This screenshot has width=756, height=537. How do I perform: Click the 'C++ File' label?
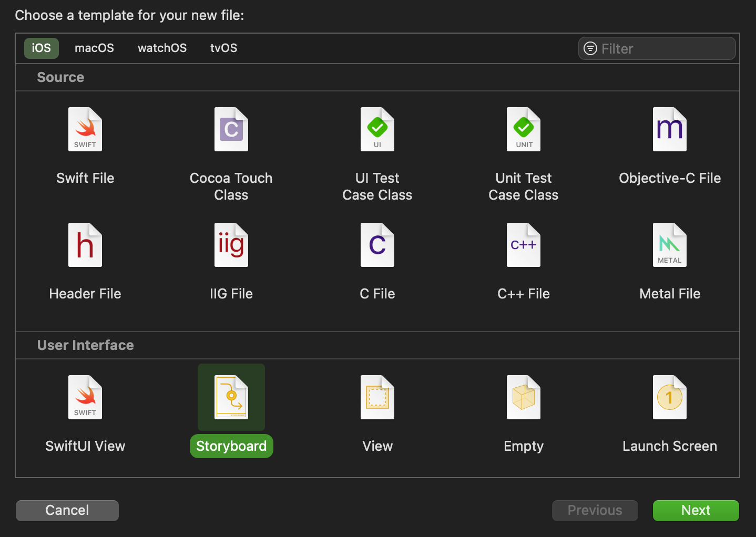click(x=524, y=294)
